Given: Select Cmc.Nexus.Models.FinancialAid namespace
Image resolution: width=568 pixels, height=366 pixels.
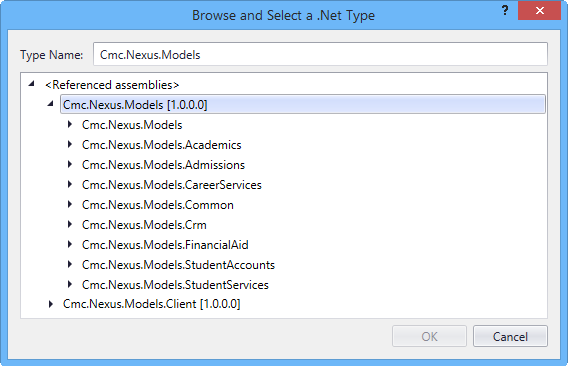Looking at the screenshot, I should pos(165,245).
